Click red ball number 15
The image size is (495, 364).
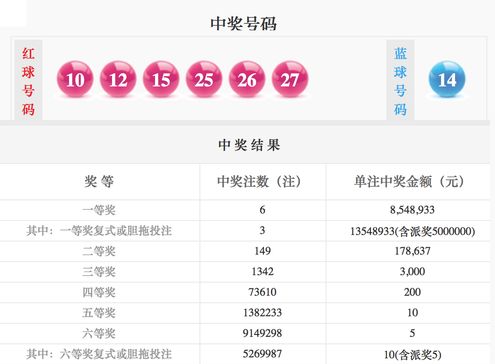[161, 79]
